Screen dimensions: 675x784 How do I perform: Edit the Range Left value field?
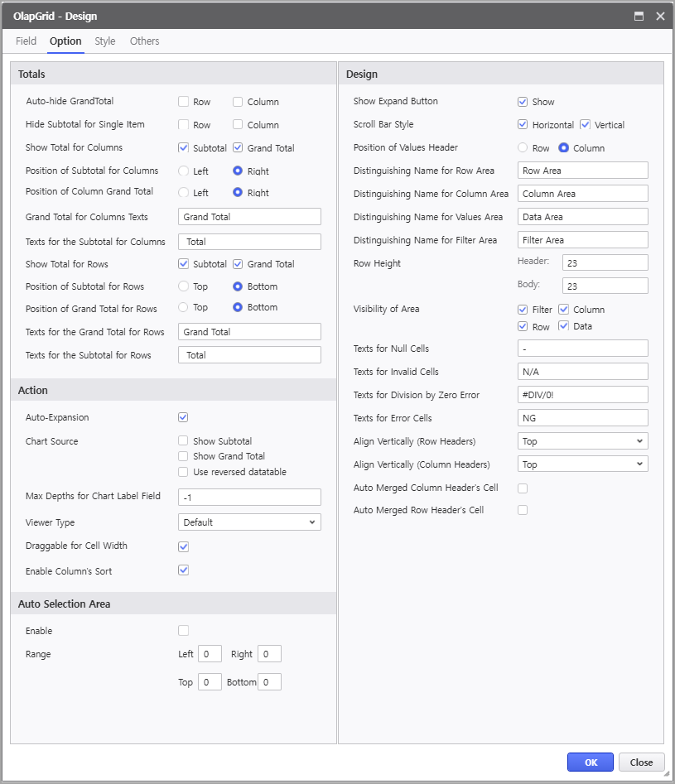pos(210,654)
